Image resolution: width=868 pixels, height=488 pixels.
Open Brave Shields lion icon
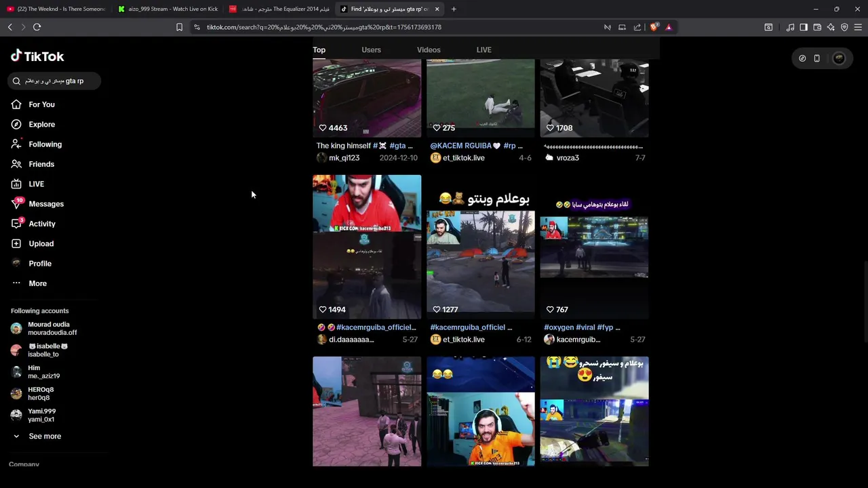[x=654, y=27]
